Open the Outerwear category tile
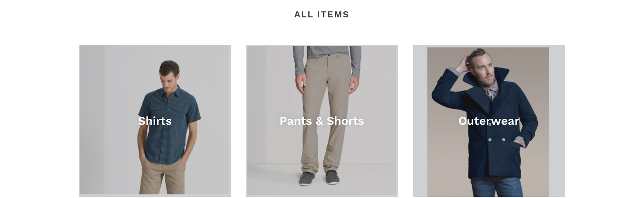This screenshot has width=644, height=198. coord(489,121)
